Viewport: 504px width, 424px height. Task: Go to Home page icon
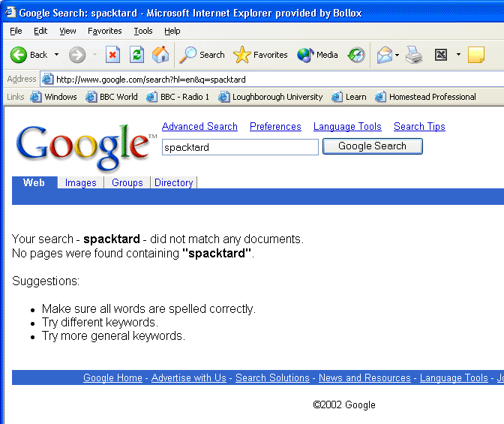coord(160,55)
